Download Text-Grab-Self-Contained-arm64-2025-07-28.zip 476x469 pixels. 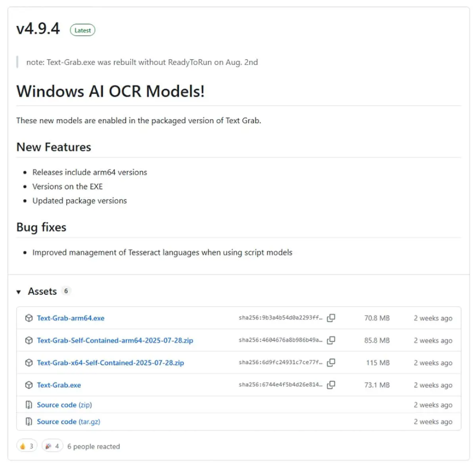pos(115,340)
